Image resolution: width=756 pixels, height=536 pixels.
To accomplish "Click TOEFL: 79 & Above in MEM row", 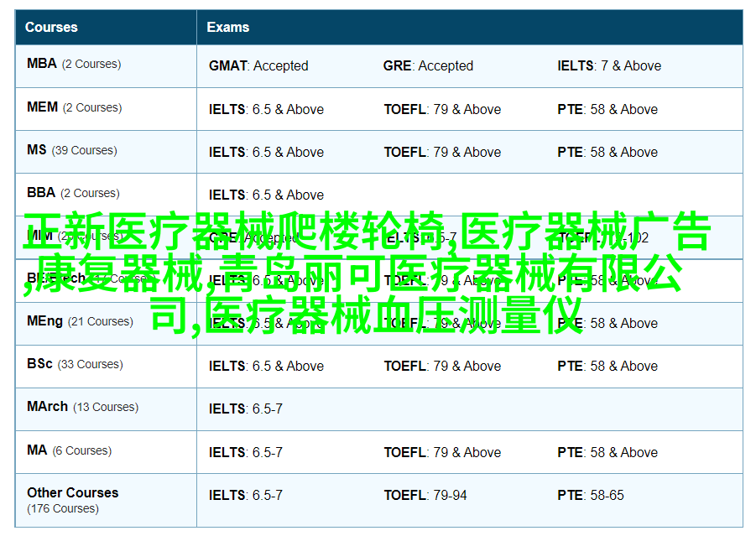I will [442, 109].
